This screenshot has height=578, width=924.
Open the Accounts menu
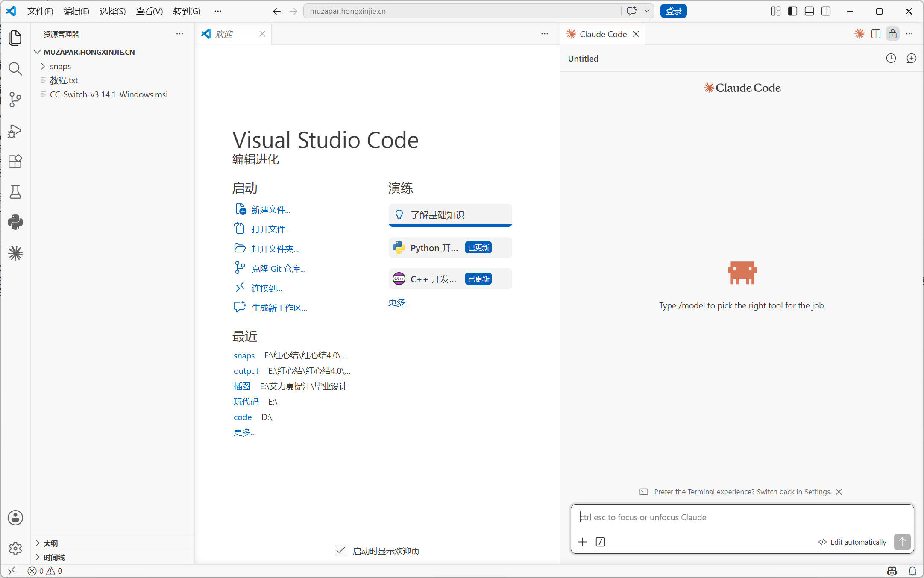[x=15, y=518]
